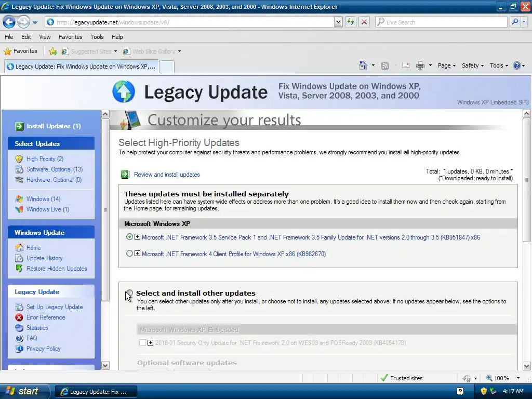The image size is (532, 399).
Task: Click the Home page icon in command bar
Action: tap(363, 65)
